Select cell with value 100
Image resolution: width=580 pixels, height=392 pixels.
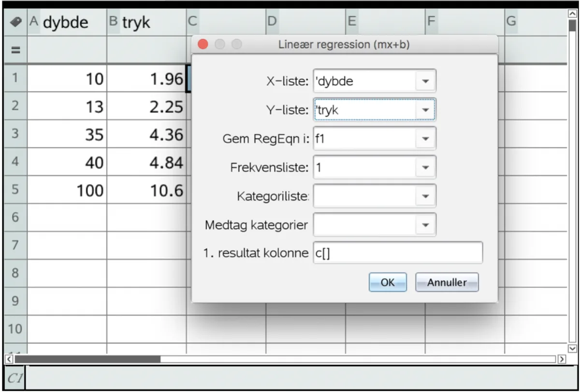pos(67,190)
